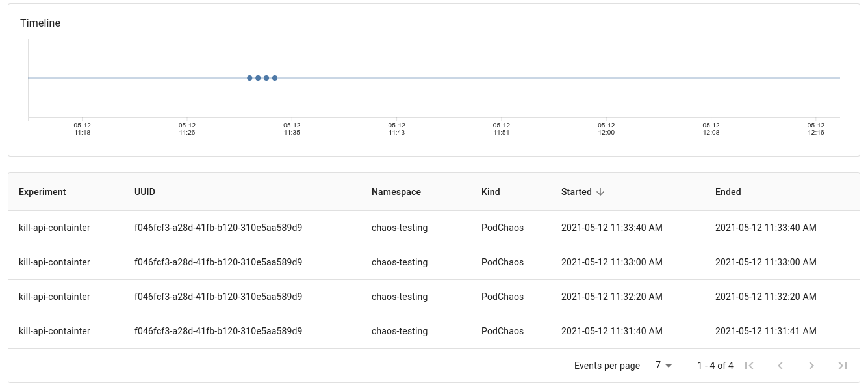Click the Experiment column header

(42, 192)
